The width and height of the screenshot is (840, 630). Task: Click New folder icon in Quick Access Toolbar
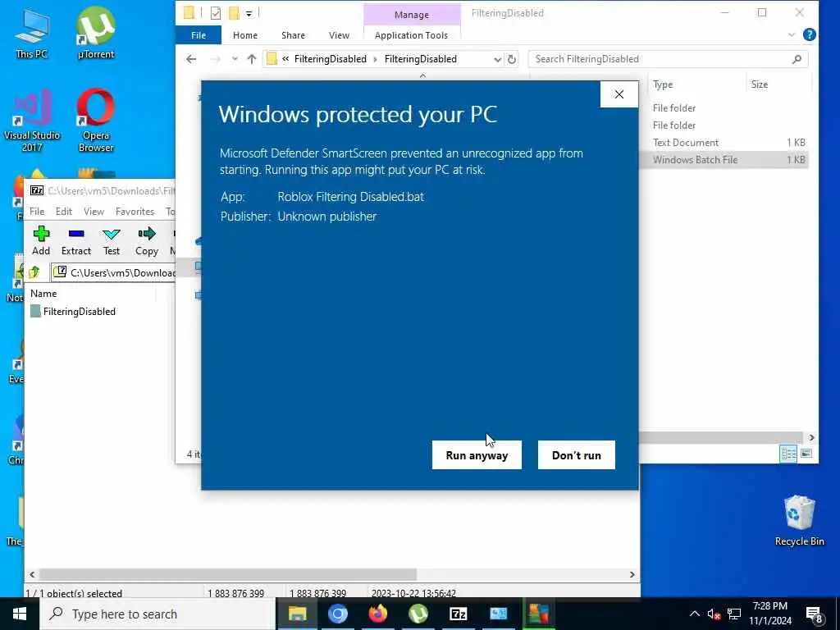(x=234, y=13)
